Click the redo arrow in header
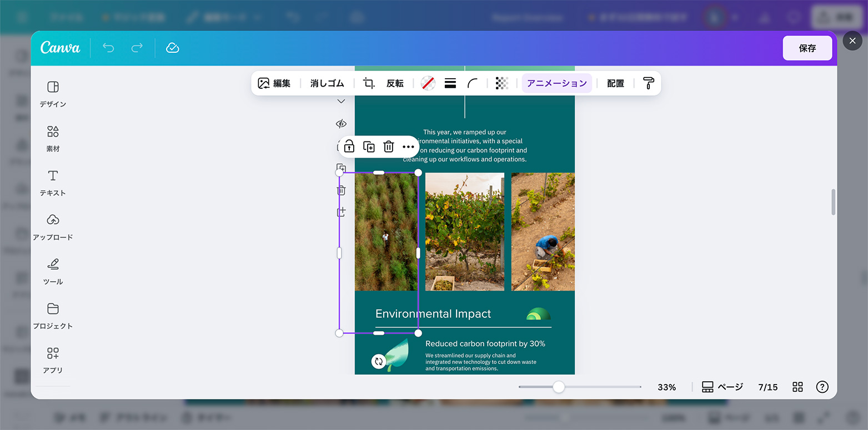The image size is (868, 430). point(137,48)
